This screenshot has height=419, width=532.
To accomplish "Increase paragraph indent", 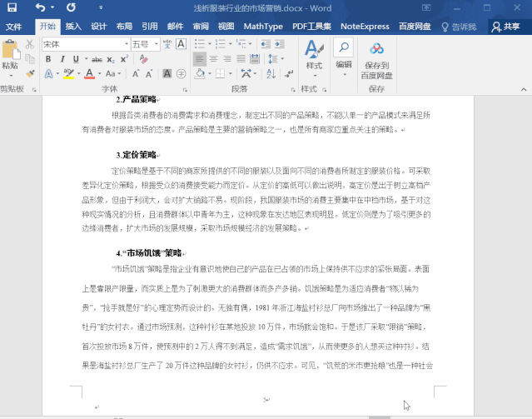I will click(280, 44).
